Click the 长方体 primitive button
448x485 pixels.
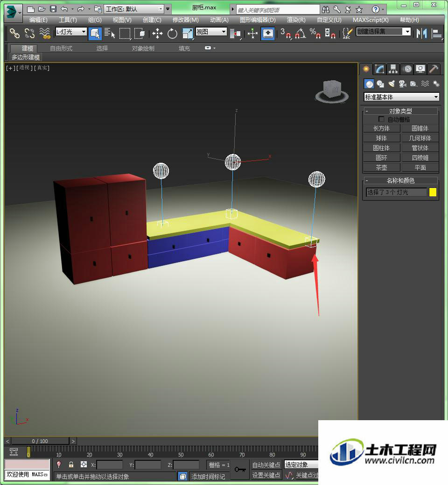point(381,128)
